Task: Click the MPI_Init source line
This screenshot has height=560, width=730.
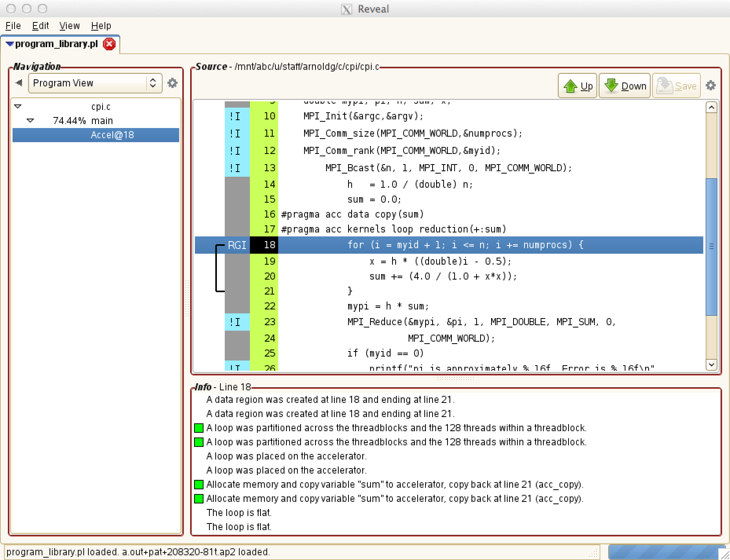Action: point(363,116)
